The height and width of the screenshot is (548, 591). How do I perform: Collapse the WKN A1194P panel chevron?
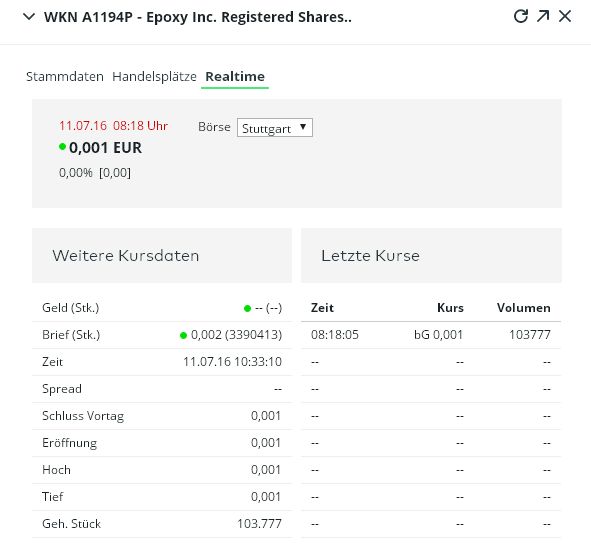tap(29, 17)
